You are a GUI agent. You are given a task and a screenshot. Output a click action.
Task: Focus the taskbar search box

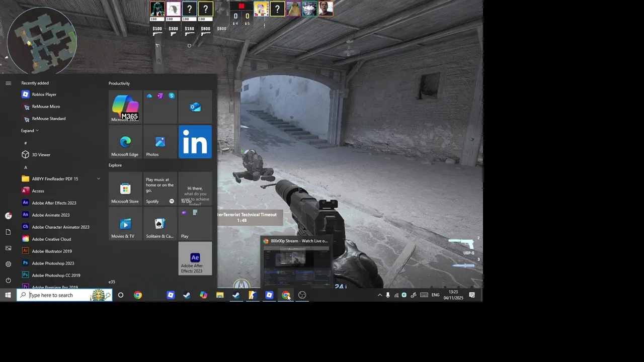click(64, 295)
